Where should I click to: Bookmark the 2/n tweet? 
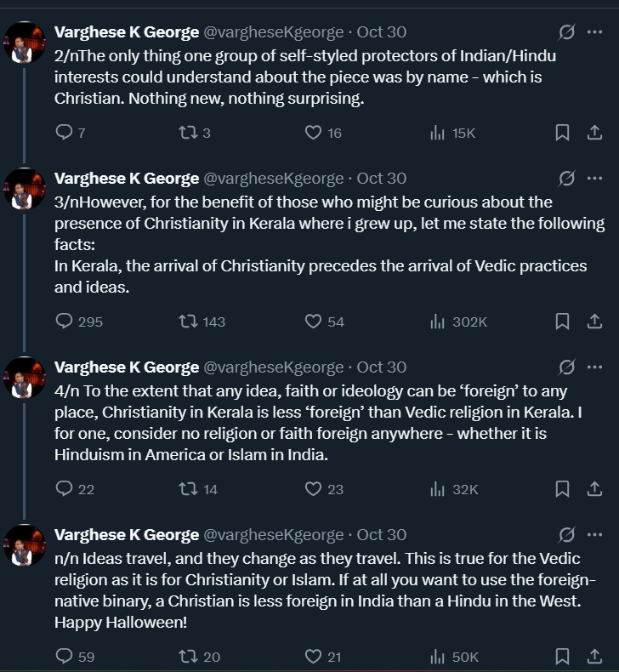[562, 133]
